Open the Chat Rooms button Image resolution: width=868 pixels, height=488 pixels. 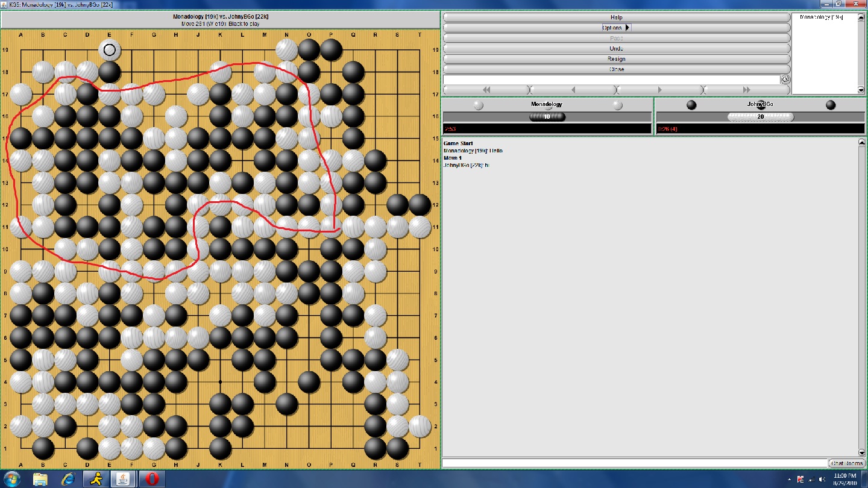point(847,463)
